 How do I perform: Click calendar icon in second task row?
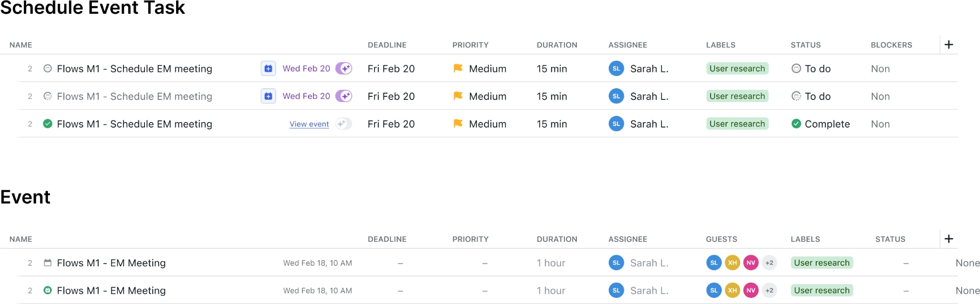[x=268, y=96]
